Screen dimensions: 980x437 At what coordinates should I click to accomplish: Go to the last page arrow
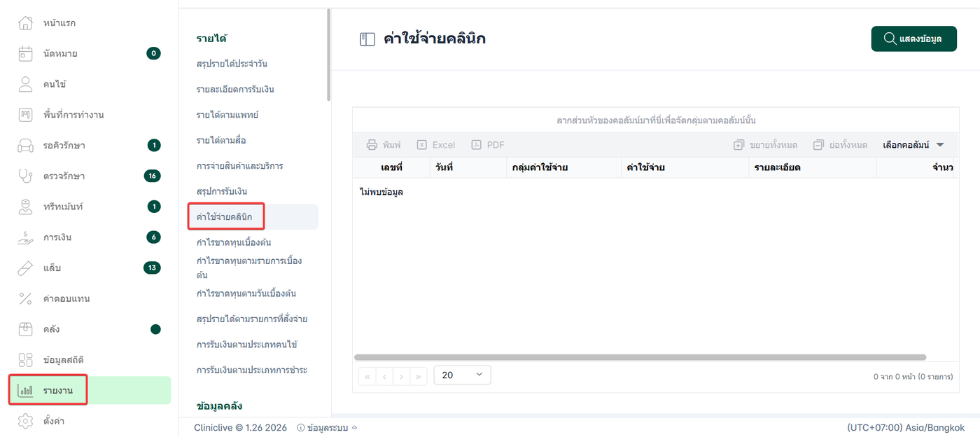coord(418,376)
